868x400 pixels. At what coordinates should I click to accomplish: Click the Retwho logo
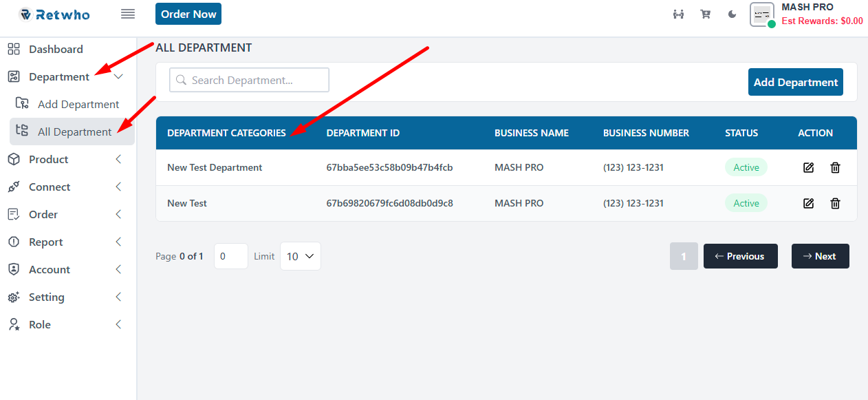point(54,14)
